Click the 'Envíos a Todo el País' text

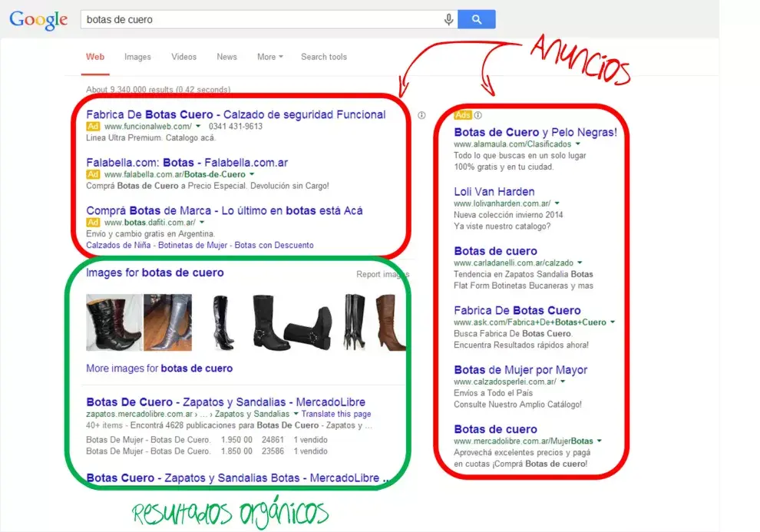point(494,393)
